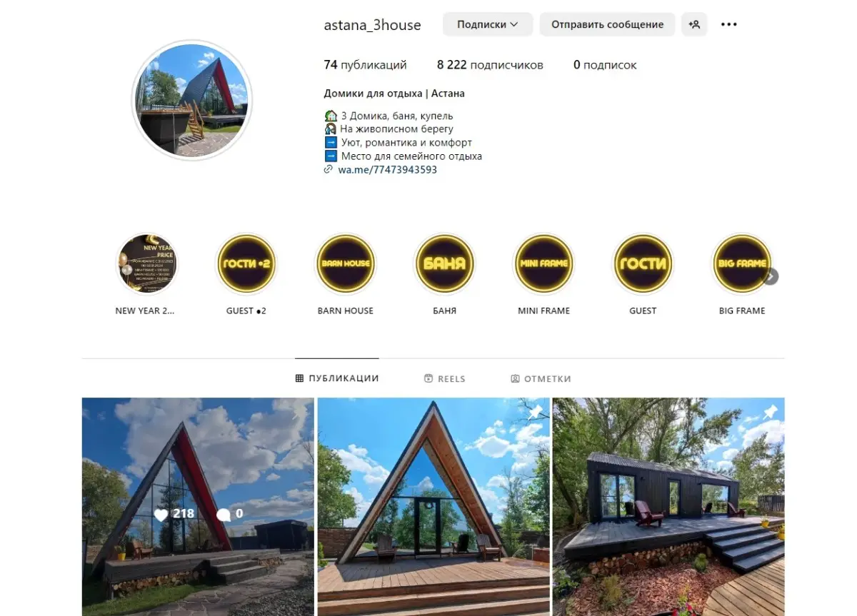This screenshot has height=616, width=857.
Task: Open the BARN HOUSE story highlight
Action: click(x=346, y=263)
